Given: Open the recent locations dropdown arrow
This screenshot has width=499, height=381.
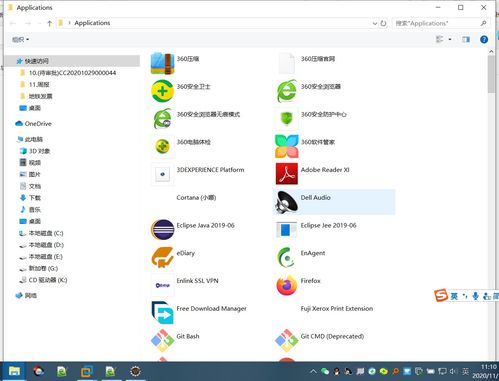Looking at the screenshot, I should click(x=39, y=23).
